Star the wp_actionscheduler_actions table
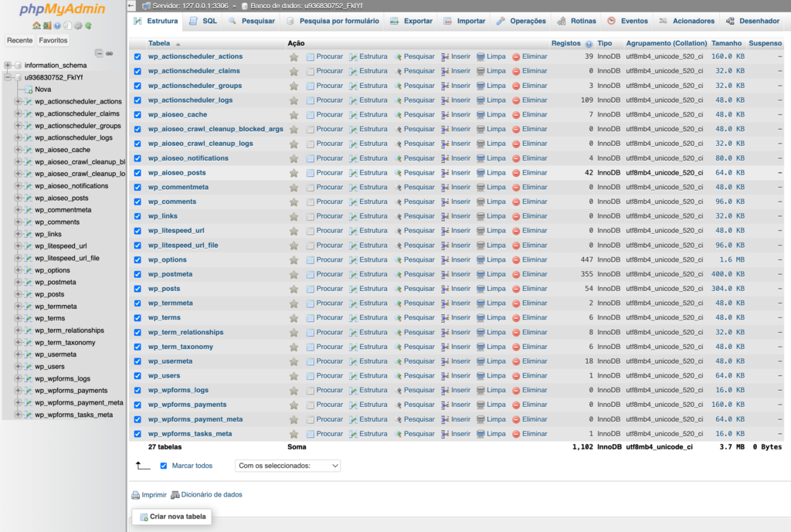 tap(294, 57)
